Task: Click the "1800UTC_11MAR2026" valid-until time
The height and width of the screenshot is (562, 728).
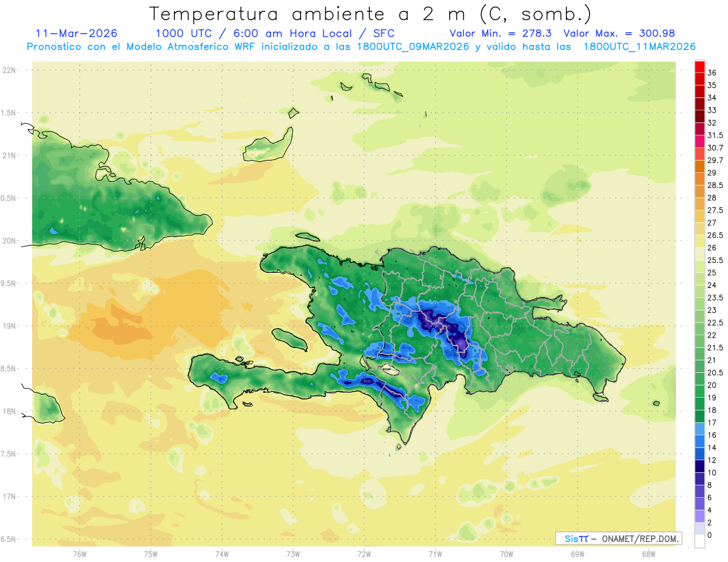Action: coord(639,47)
